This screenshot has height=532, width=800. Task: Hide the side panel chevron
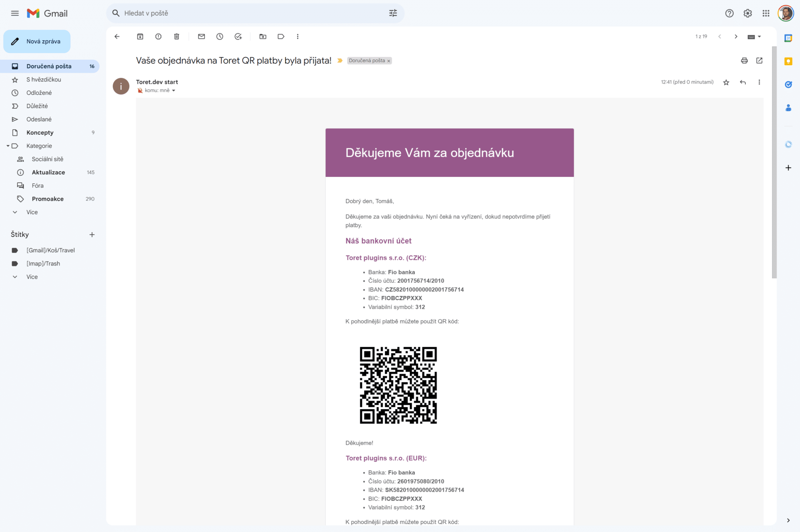(788, 520)
